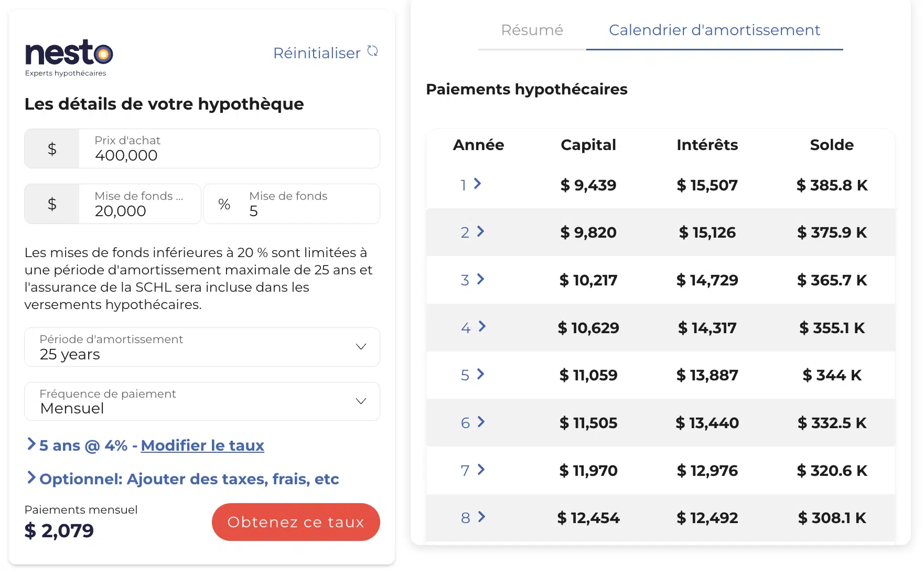Click the balance $ 365.7 K
The image size is (924, 574).
pyautogui.click(x=832, y=280)
